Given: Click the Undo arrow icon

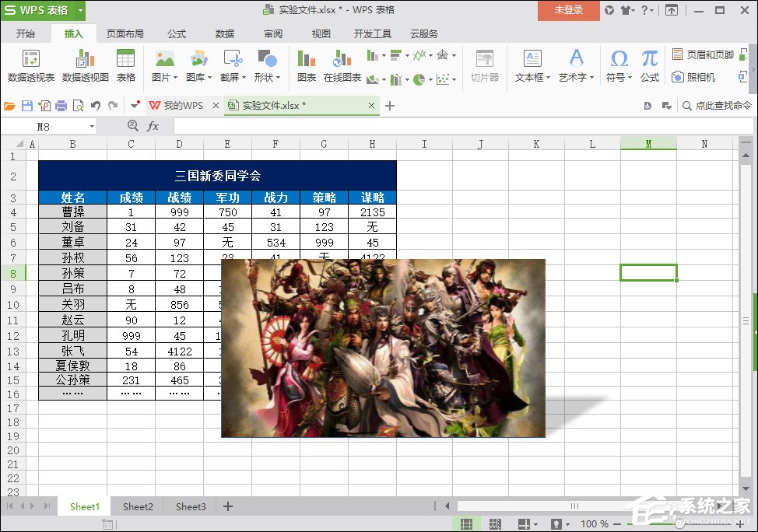Looking at the screenshot, I should (97, 105).
